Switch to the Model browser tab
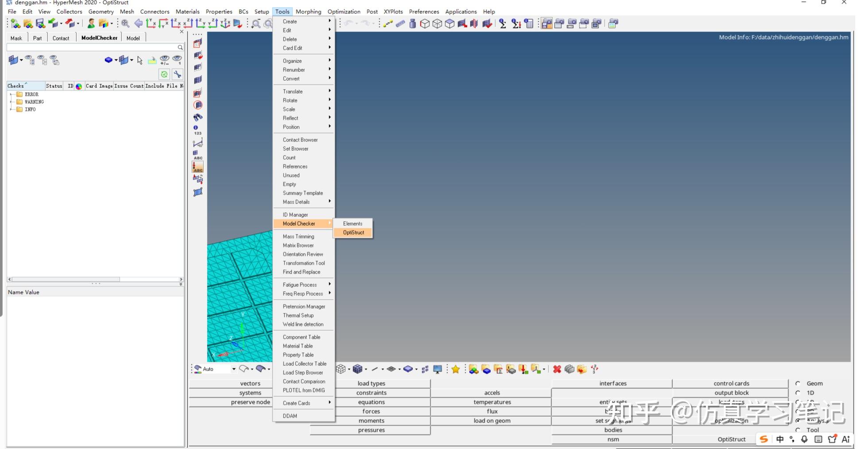 tap(133, 38)
